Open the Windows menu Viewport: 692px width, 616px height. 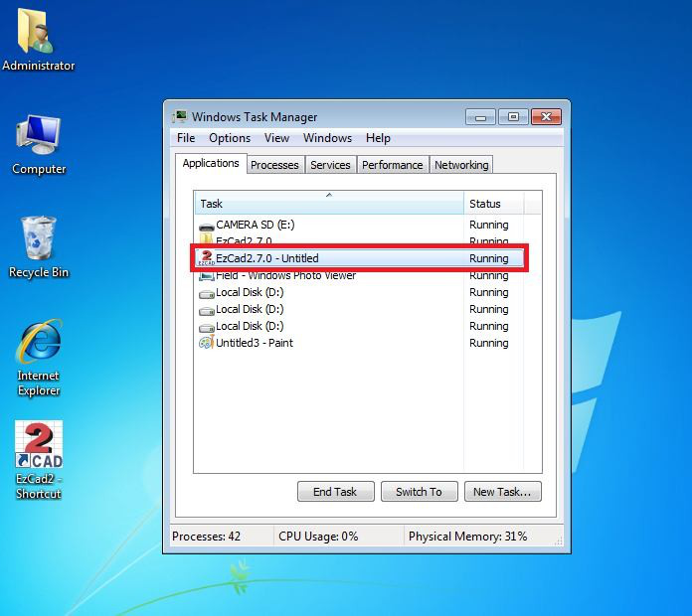(327, 138)
